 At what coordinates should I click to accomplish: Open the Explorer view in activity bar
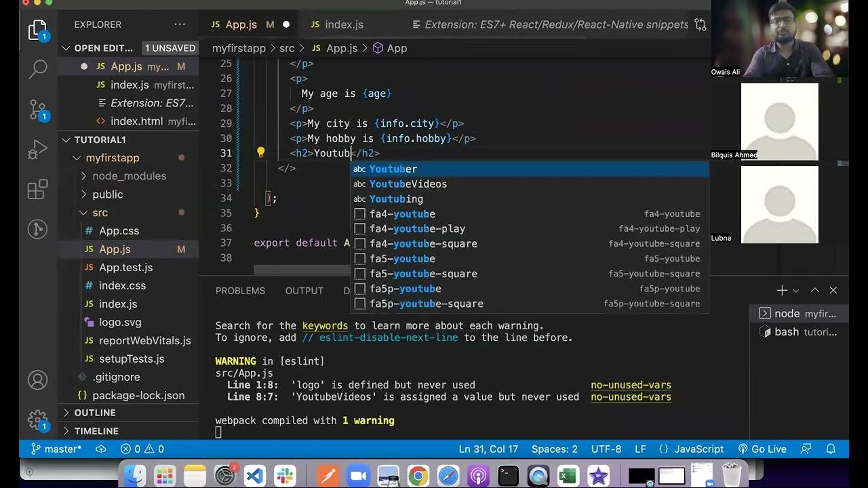click(x=37, y=30)
